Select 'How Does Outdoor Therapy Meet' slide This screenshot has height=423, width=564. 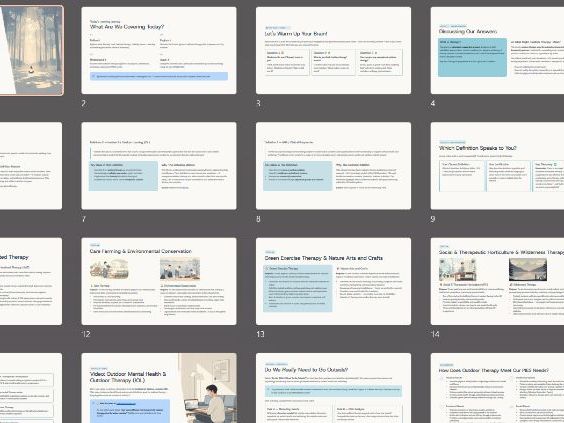[x=497, y=388]
